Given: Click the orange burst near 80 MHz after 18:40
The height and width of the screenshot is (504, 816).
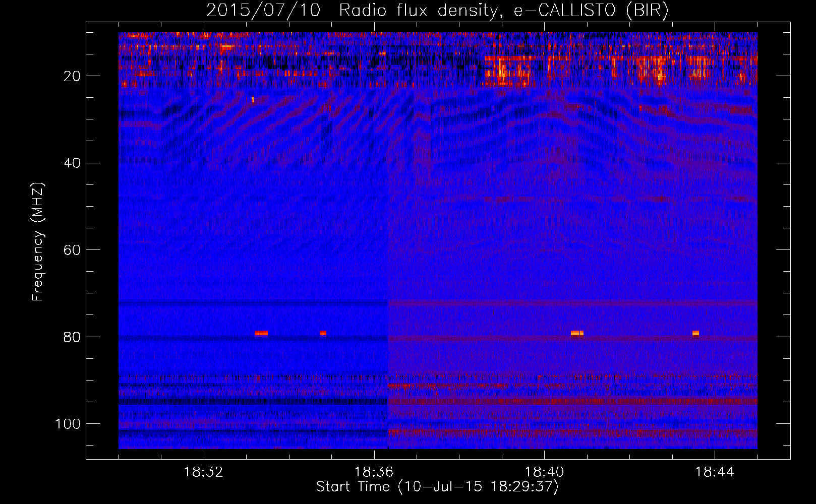Looking at the screenshot, I should pos(577,333).
